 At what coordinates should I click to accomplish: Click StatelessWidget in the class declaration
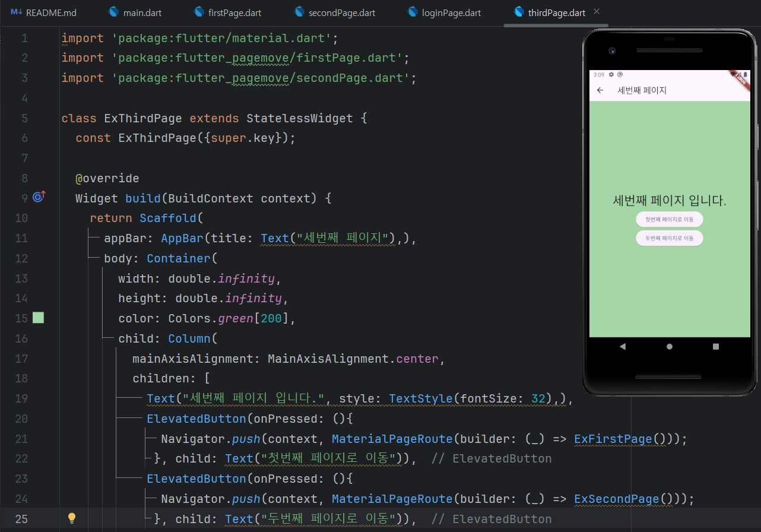[300, 118]
